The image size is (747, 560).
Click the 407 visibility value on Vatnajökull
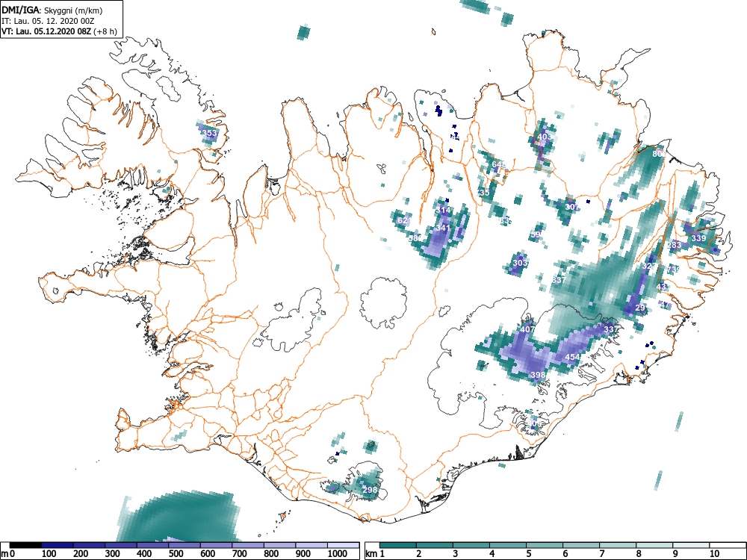(x=527, y=329)
